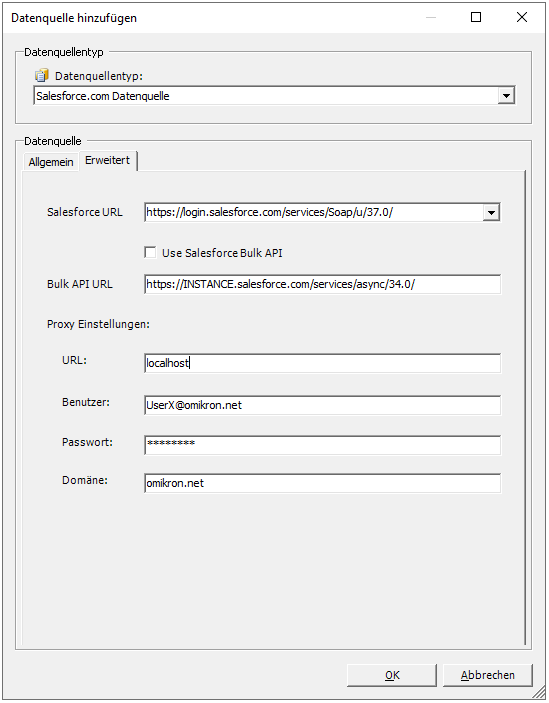Viewport: 549px width, 703px height.
Task: Click the Proxy Einstellungen label
Action: 98,324
